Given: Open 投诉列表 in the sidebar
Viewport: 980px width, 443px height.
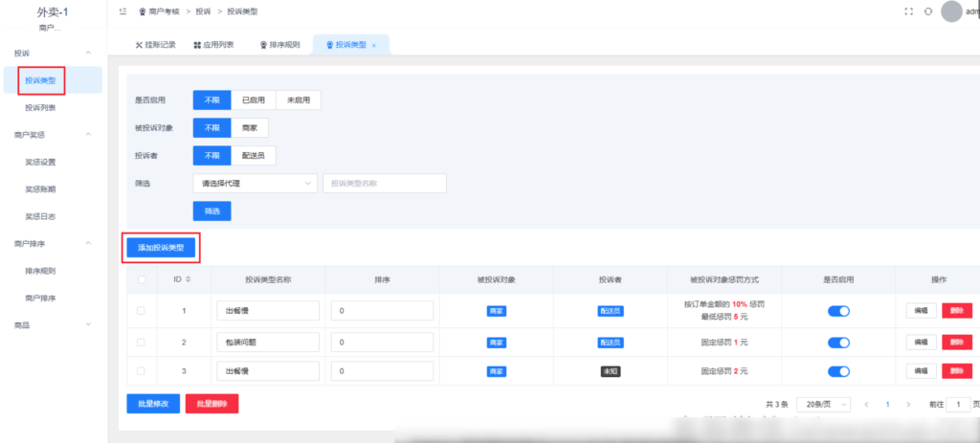Looking at the screenshot, I should pyautogui.click(x=40, y=108).
